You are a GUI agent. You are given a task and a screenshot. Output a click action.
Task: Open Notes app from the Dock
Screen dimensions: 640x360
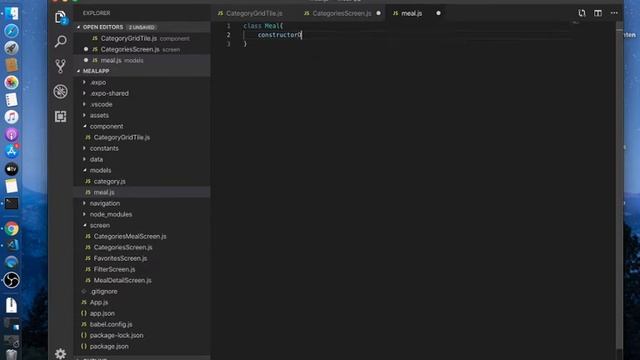pyautogui.click(x=11, y=186)
